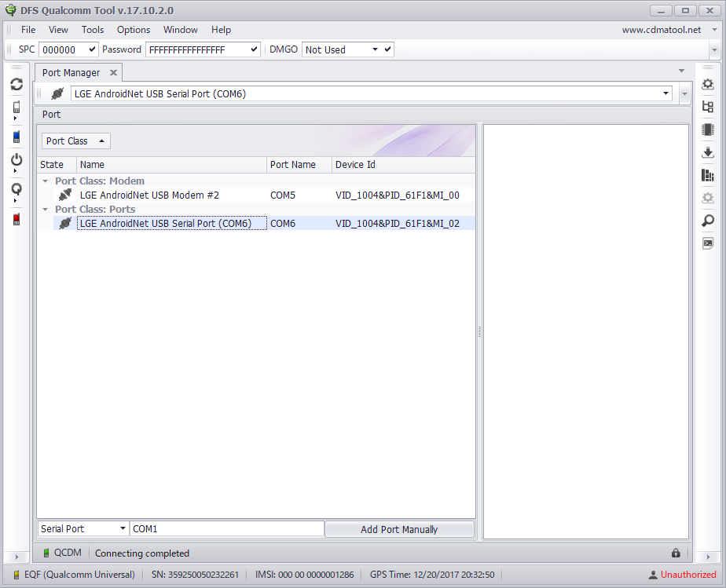Viewport: 726px width, 588px height.
Task: Select the Port Manager tab
Action: click(x=71, y=73)
